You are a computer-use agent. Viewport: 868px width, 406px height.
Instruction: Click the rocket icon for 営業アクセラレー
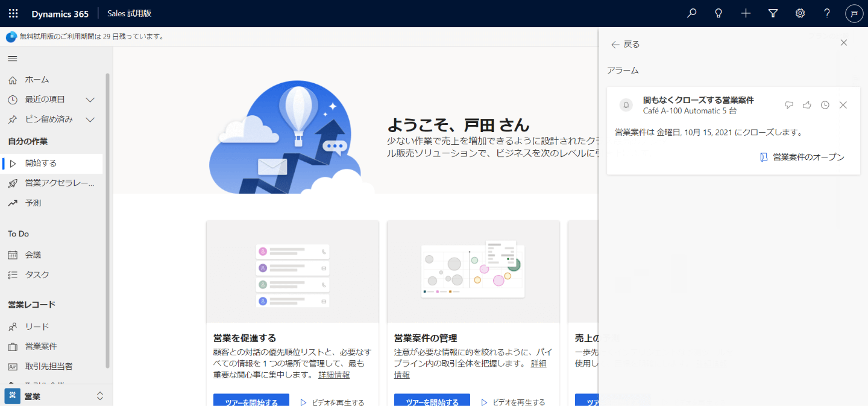point(13,183)
